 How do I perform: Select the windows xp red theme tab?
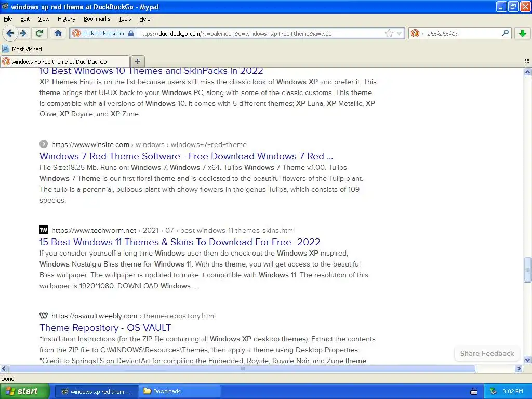click(65, 61)
